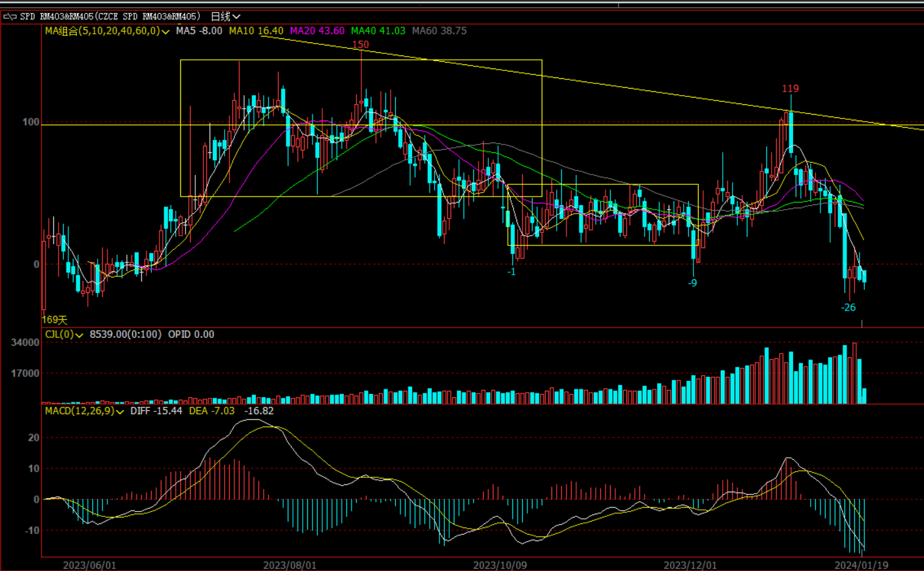This screenshot has width=924, height=571.
Task: Click the 150 high price marker
Action: [x=360, y=44]
